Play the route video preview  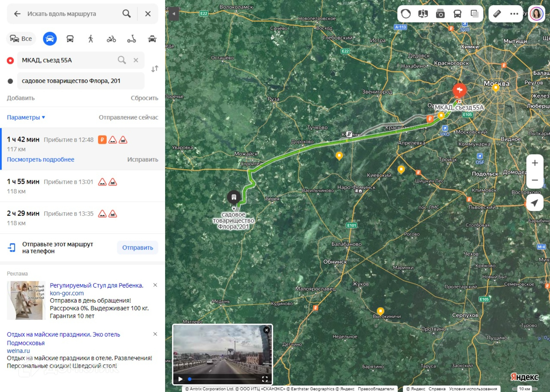(180, 379)
